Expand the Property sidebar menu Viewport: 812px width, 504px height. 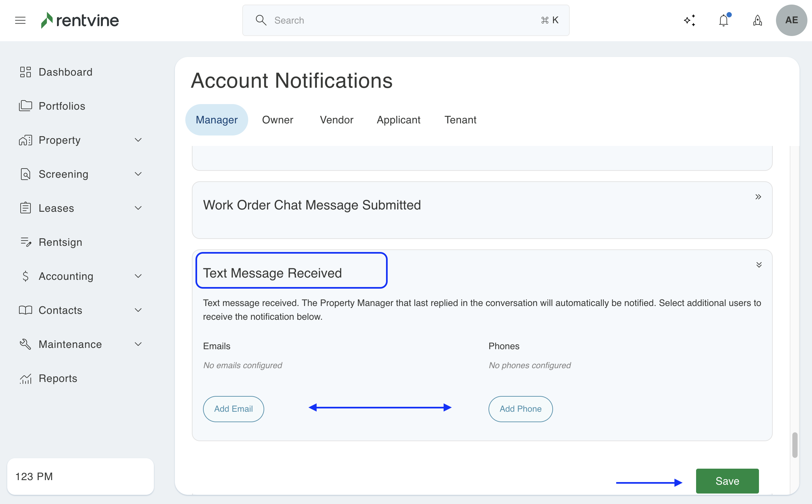click(x=138, y=140)
